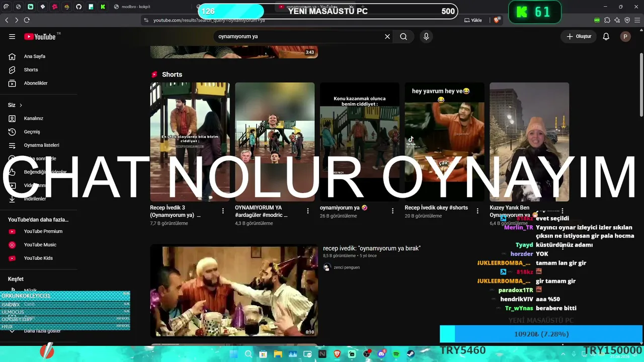Clear the search box with the X
644x362 pixels.
coord(387,37)
